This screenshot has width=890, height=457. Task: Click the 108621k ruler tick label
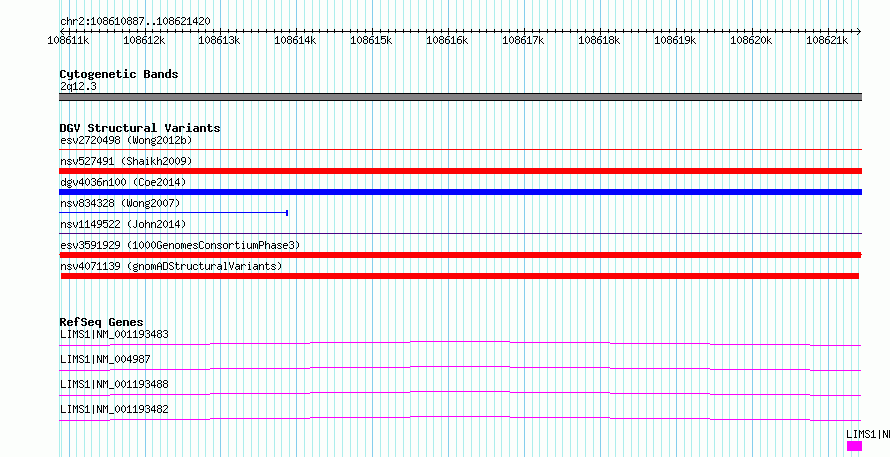pos(827,40)
